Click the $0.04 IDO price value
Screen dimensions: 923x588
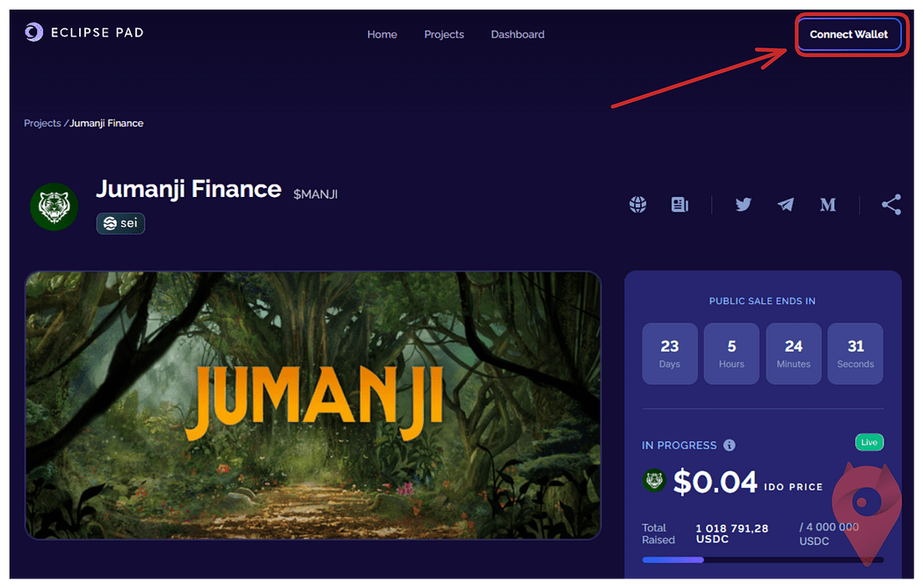(715, 482)
